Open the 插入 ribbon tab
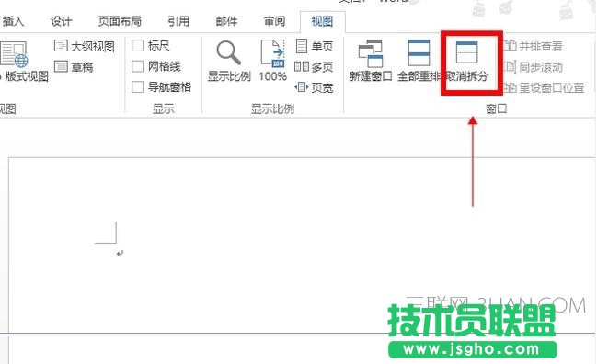This screenshot has height=364, width=597. coord(13,21)
